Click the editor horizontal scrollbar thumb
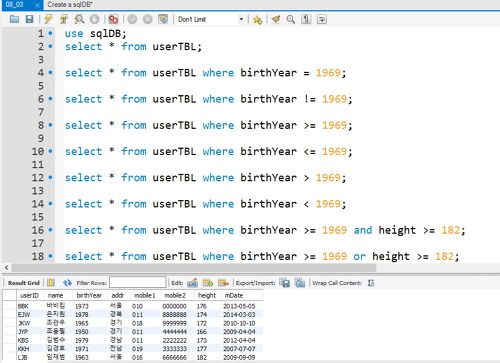The height and width of the screenshot is (363, 500). tap(194, 267)
